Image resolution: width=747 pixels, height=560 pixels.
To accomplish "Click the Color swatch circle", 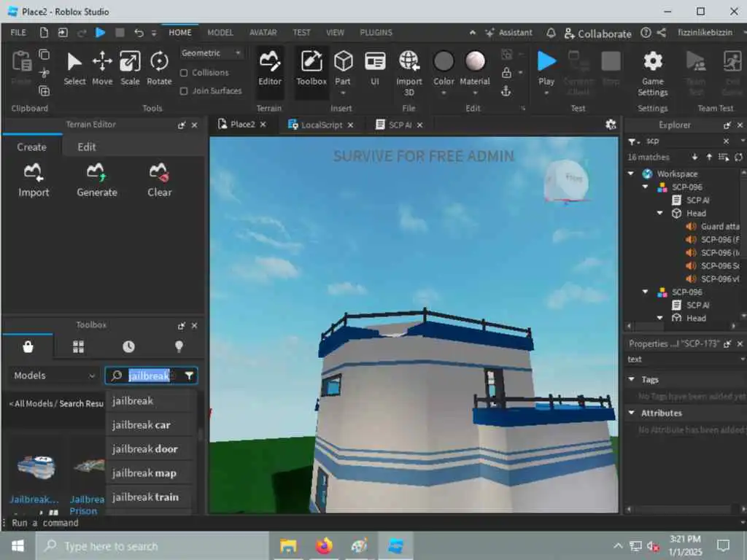I will 444,61.
